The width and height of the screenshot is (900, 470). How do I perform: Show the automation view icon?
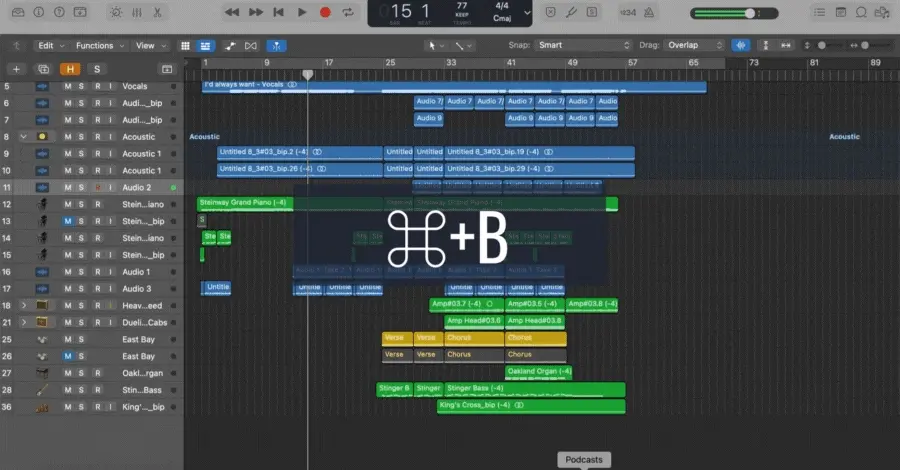(230, 45)
